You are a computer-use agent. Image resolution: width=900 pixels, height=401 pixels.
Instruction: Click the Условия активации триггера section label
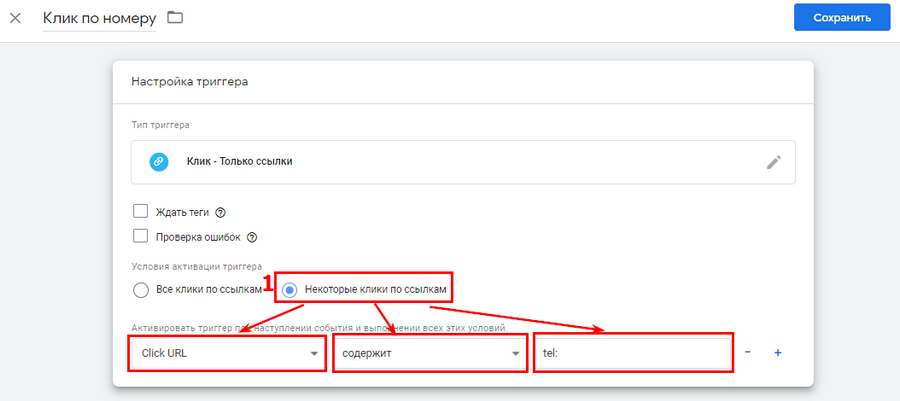pyautogui.click(x=196, y=267)
